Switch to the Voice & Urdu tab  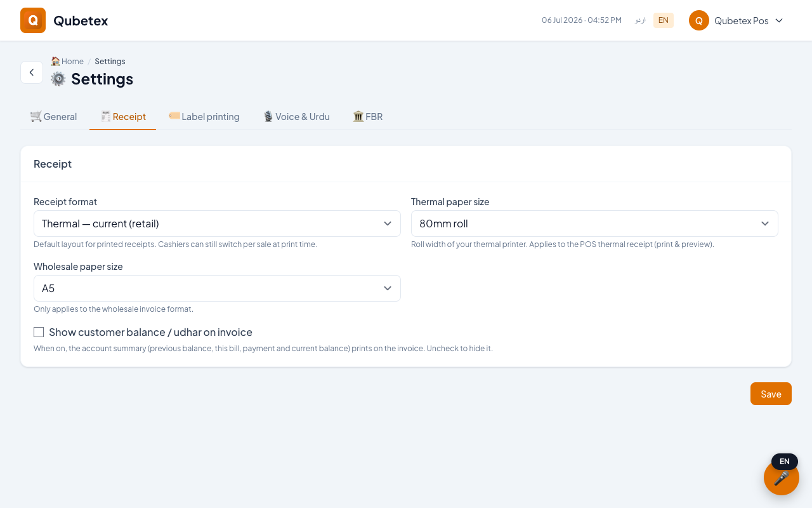pos(296,117)
